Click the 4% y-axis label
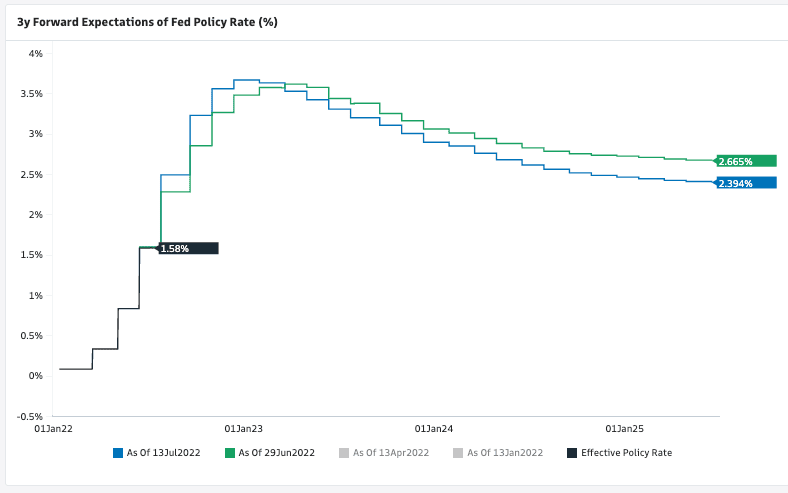Image resolution: width=788 pixels, height=493 pixels. point(35,53)
